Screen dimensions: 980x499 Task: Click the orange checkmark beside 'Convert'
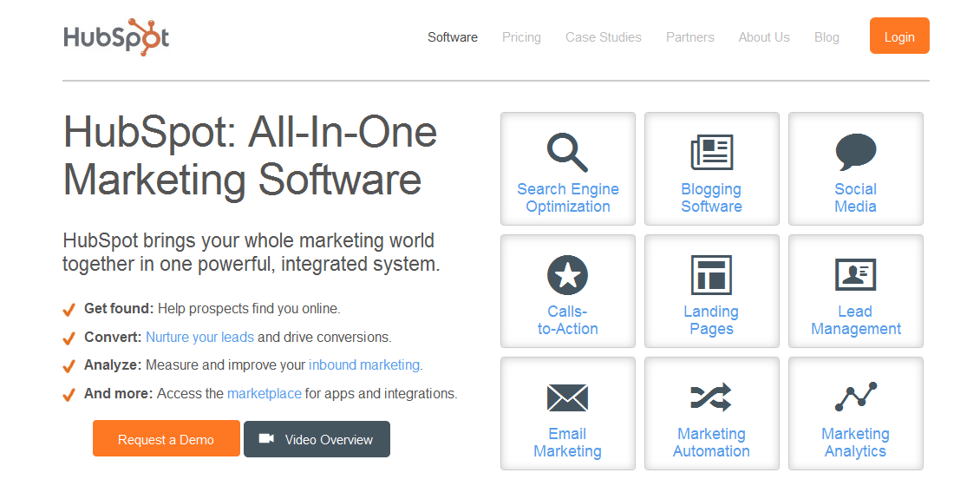pyautogui.click(x=69, y=338)
